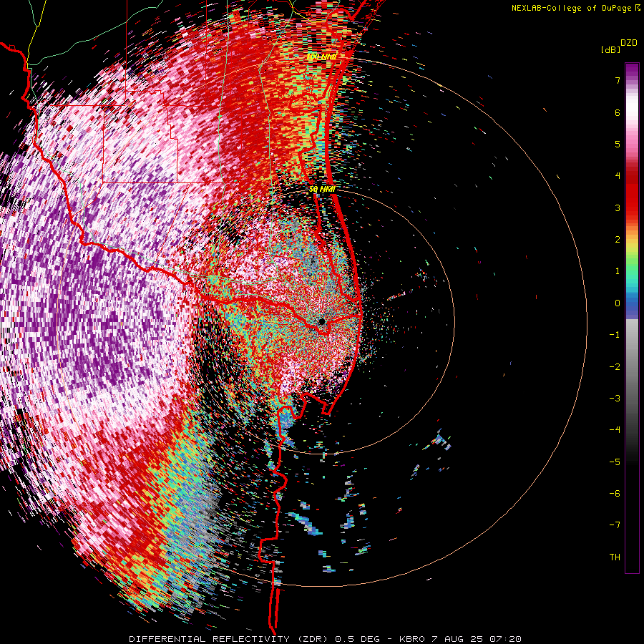The height and width of the screenshot is (644, 644).
Task: Click the ZDR color scale bar
Action: pos(632,318)
